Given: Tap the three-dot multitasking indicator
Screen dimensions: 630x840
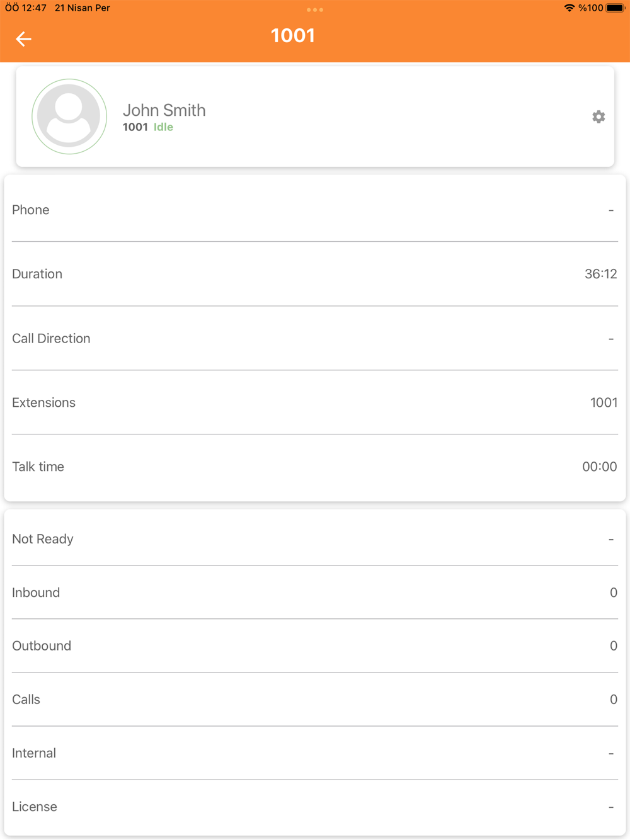Looking at the screenshot, I should pyautogui.click(x=315, y=9).
